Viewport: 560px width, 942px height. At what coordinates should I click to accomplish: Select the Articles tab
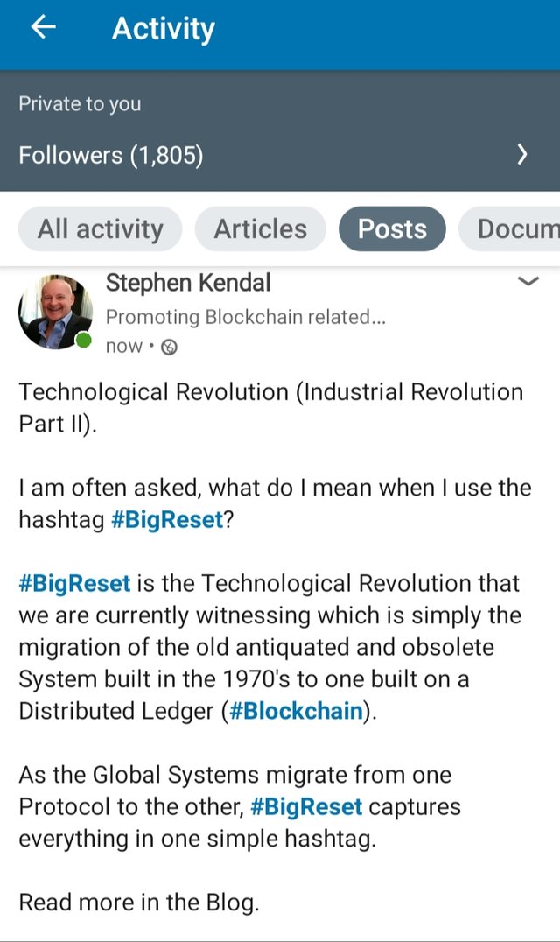tap(261, 229)
